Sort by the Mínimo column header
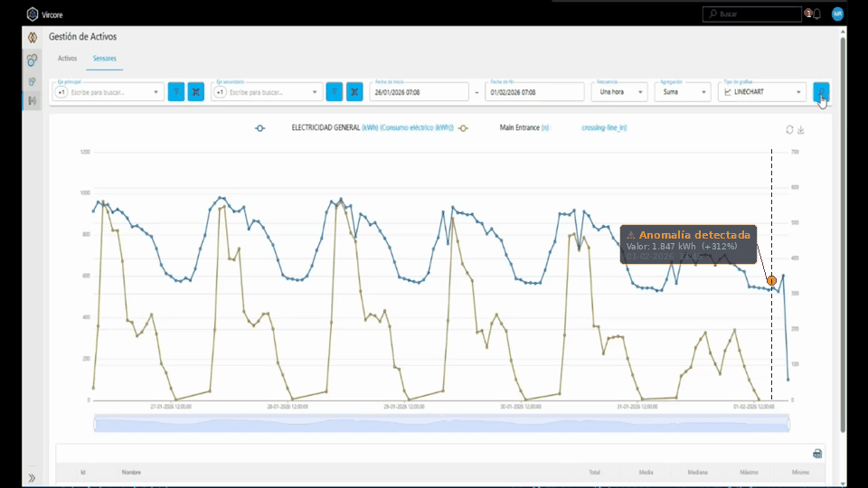This screenshot has width=868, height=488. pos(800,473)
